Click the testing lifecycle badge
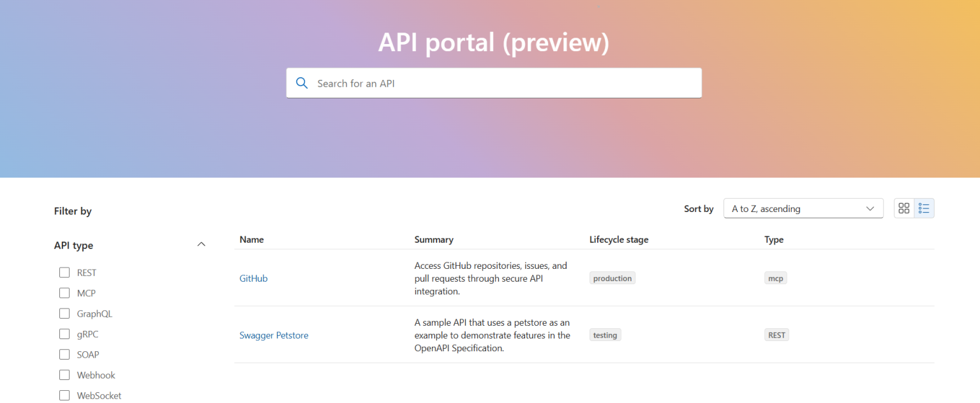Screen dimensions: 980x403 [605, 334]
